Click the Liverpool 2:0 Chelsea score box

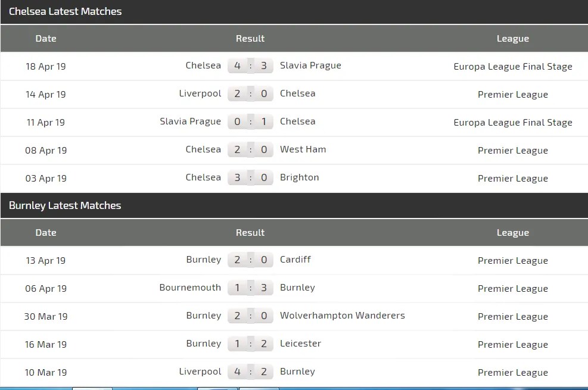tap(250, 94)
